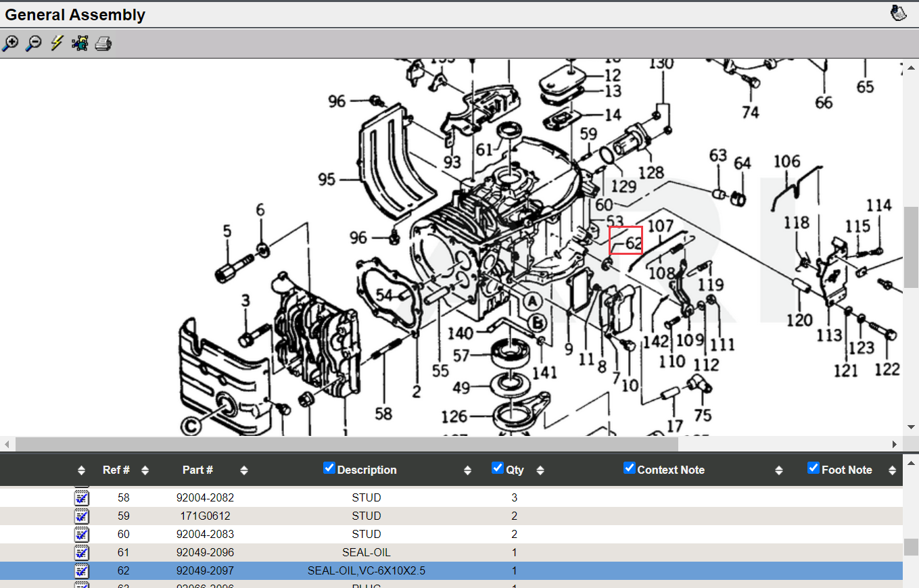Toggle the Foot Note column checkbox
This screenshot has width=919, height=588.
[814, 468]
